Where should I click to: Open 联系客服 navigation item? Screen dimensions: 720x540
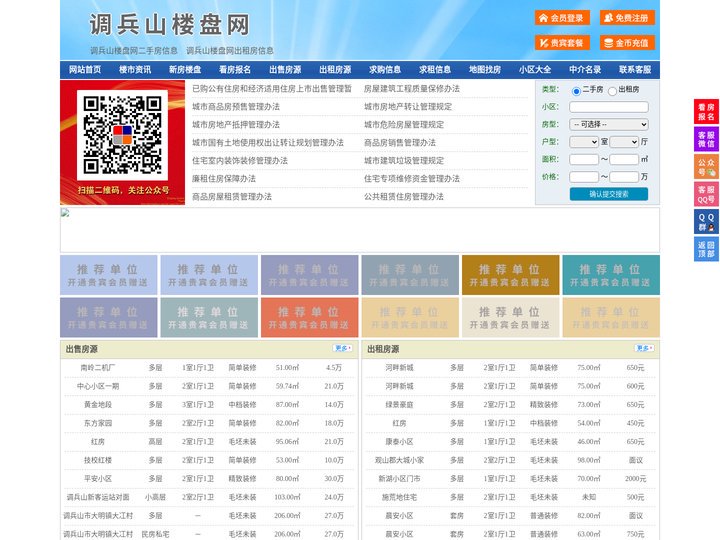[635, 70]
